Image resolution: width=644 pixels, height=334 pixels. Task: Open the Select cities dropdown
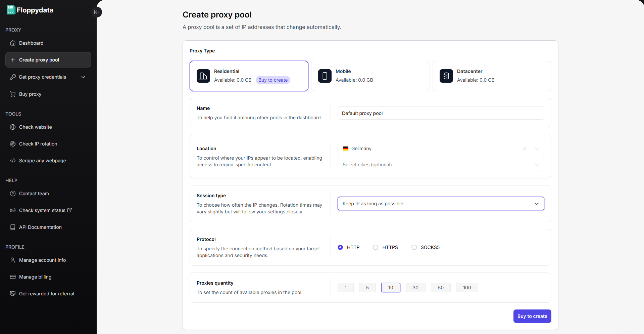click(440, 165)
